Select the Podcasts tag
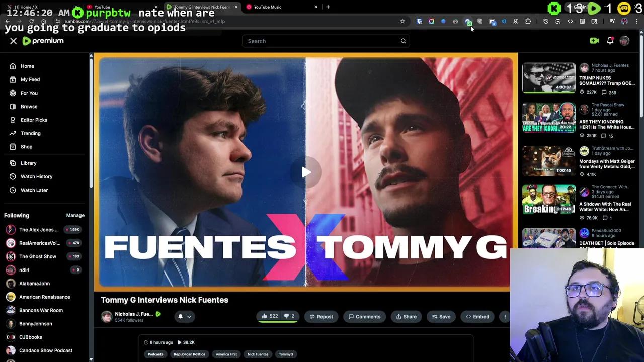644x362 pixels. (155, 354)
